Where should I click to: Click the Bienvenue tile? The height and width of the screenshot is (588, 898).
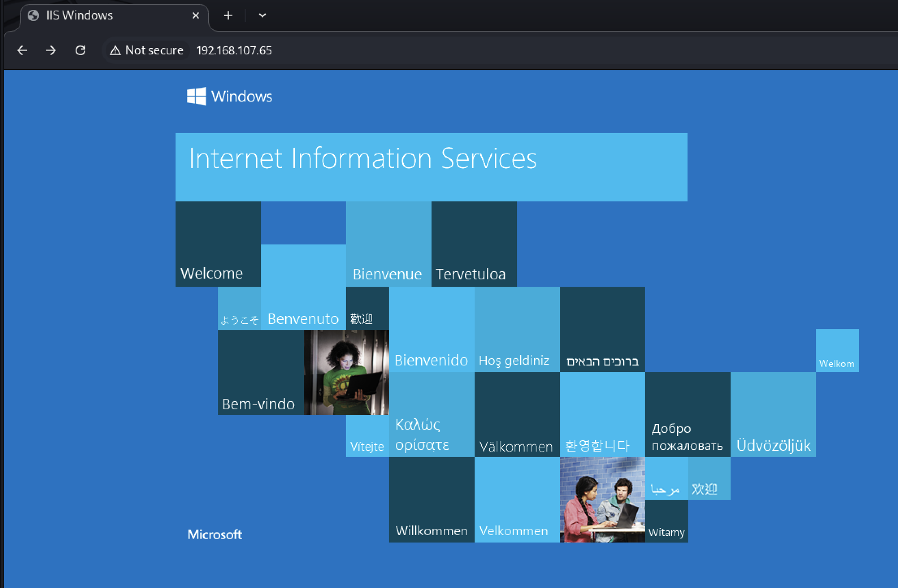click(x=389, y=244)
